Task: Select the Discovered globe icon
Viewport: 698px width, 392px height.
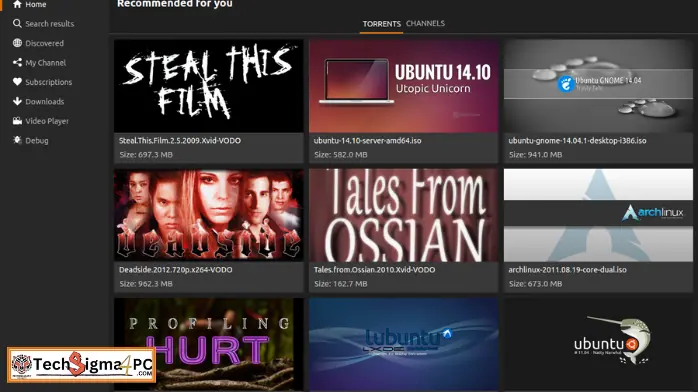Action: click(17, 43)
